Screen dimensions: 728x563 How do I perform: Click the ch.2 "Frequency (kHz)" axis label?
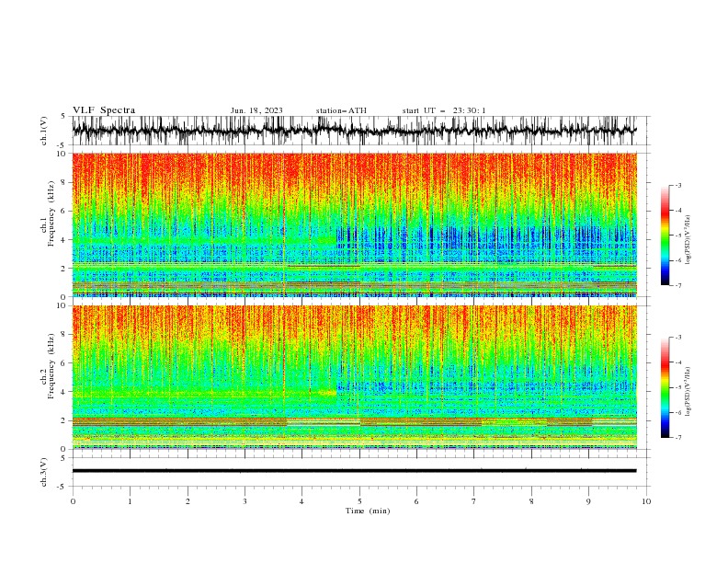[x=51, y=365]
